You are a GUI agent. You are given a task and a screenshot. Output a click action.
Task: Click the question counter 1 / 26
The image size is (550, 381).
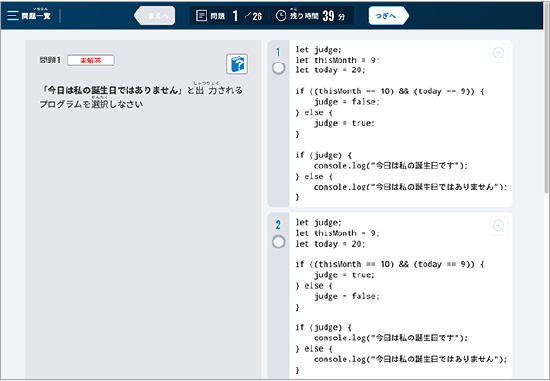pos(247,16)
